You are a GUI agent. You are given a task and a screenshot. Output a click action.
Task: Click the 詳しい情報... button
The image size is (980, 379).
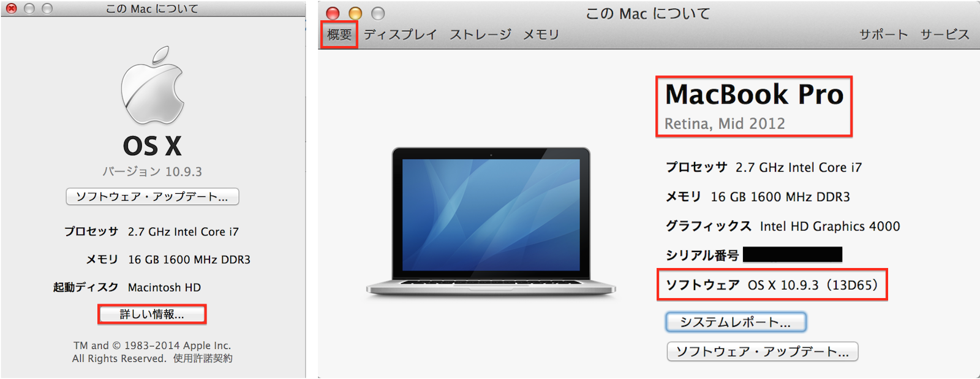[x=152, y=314]
